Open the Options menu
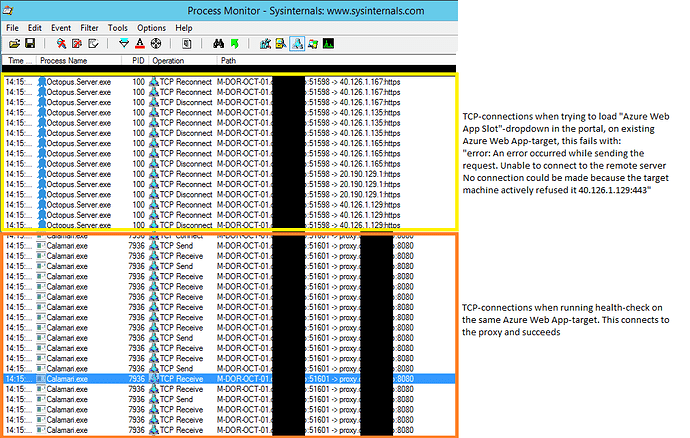The width and height of the screenshot is (690, 438). tap(151, 28)
